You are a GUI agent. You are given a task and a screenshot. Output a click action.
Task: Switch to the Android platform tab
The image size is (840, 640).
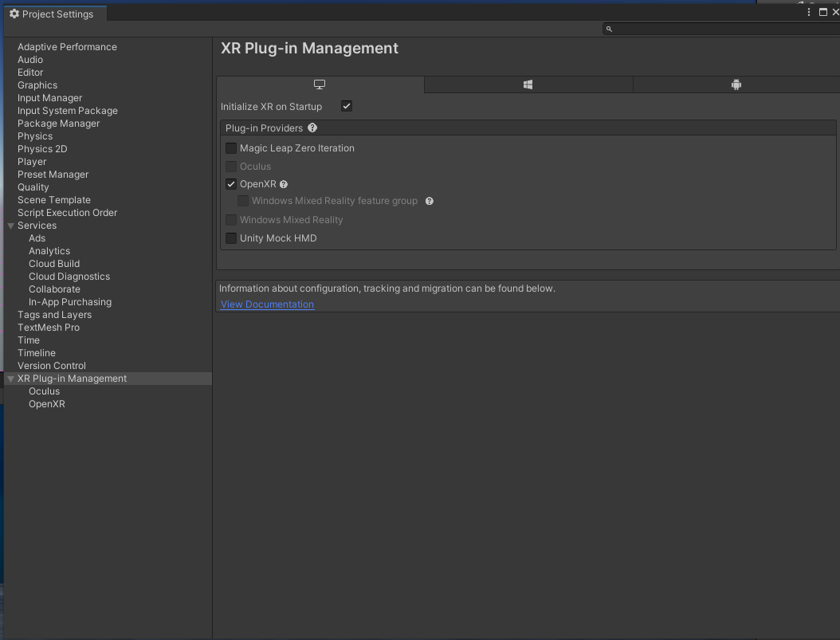coord(736,84)
